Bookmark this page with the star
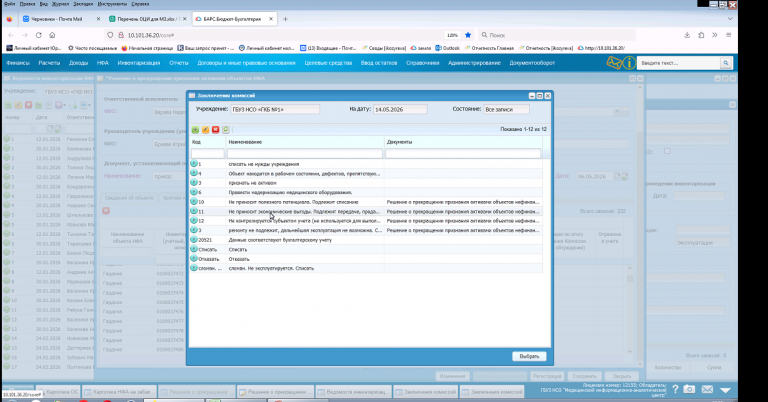Image resolution: width=768 pixels, height=402 pixels. [468, 35]
